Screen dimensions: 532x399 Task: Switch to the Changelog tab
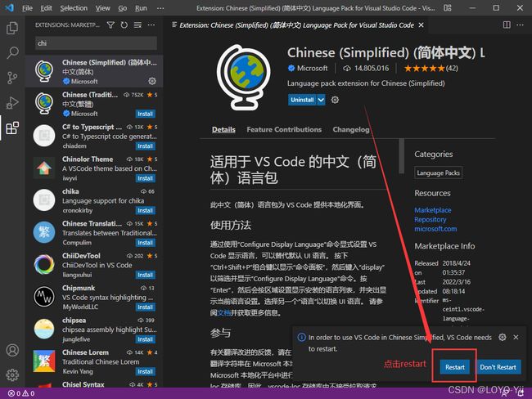[x=351, y=129]
